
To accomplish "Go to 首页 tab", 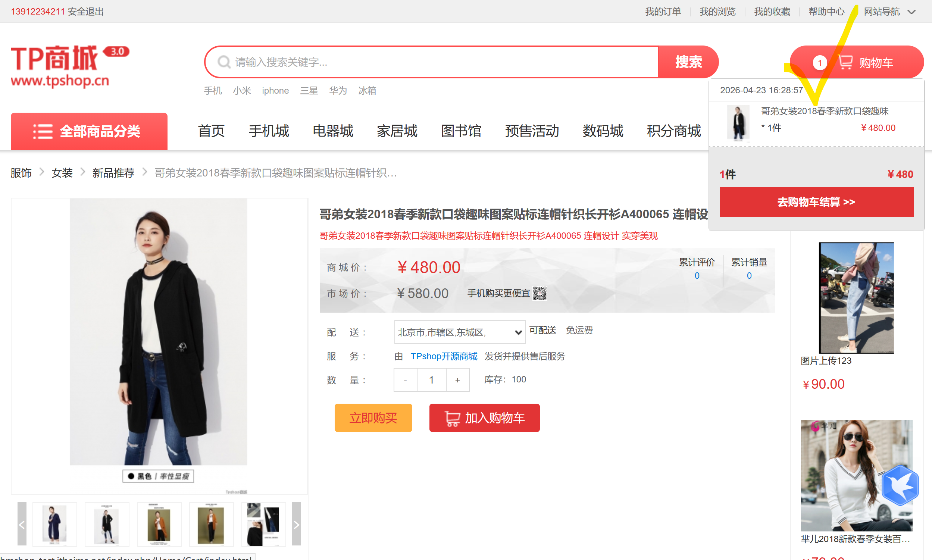I will click(211, 131).
